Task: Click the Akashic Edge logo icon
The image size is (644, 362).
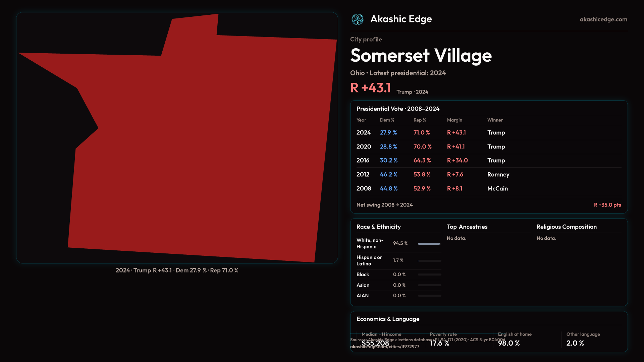Action: tap(357, 19)
